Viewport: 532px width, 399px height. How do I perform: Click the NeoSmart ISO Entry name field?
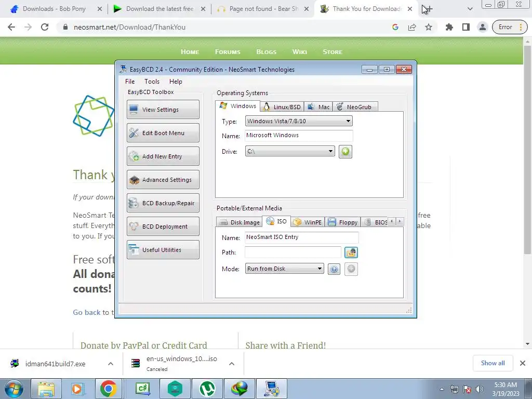(302, 237)
